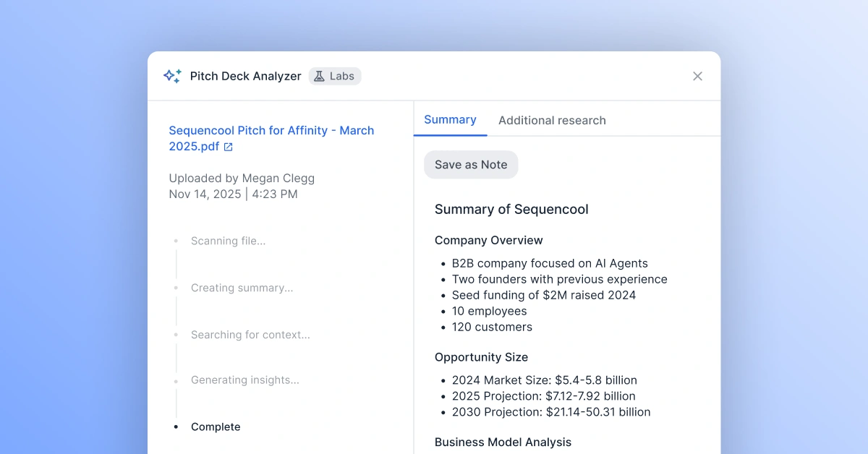Click the Business Model Analysis heading
The image size is (868, 454).
click(x=503, y=442)
